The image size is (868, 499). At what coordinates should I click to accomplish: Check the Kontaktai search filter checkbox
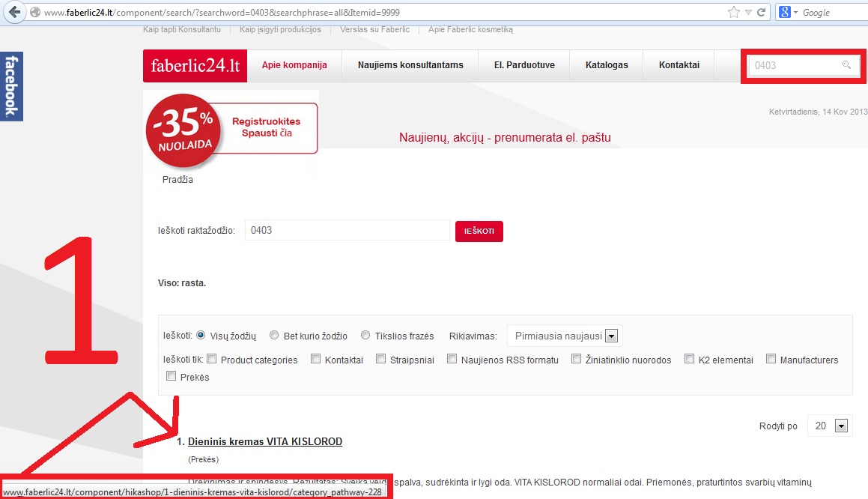(315, 359)
